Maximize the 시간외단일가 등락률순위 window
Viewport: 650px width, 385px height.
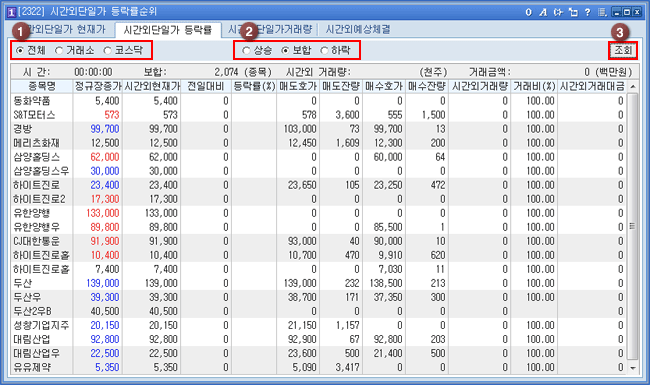tap(627, 12)
